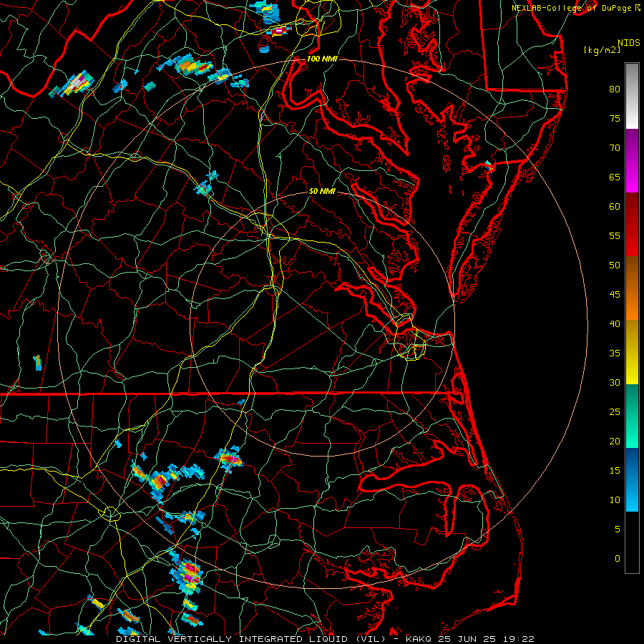Screen dimensions: 644x644
Task: Click the color scale value 0
Action: [618, 559]
